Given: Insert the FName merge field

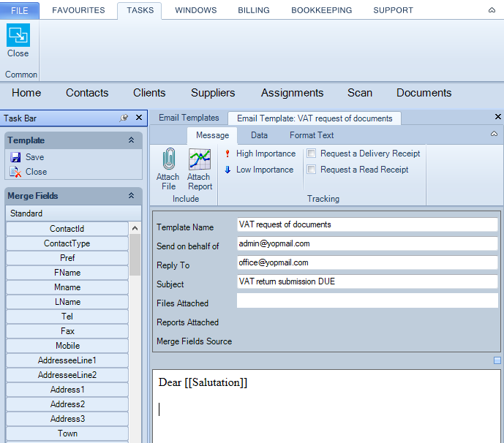Looking at the screenshot, I should point(67,273).
